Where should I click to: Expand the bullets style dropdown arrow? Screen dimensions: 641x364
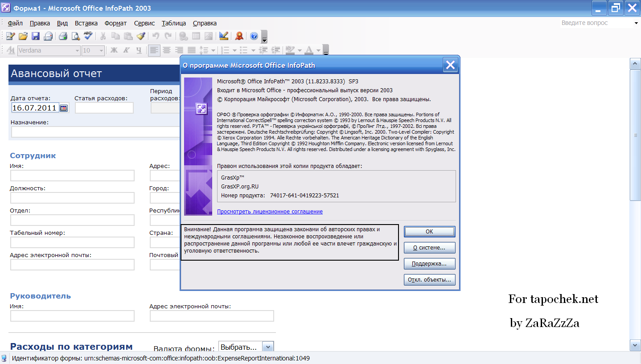click(x=253, y=50)
